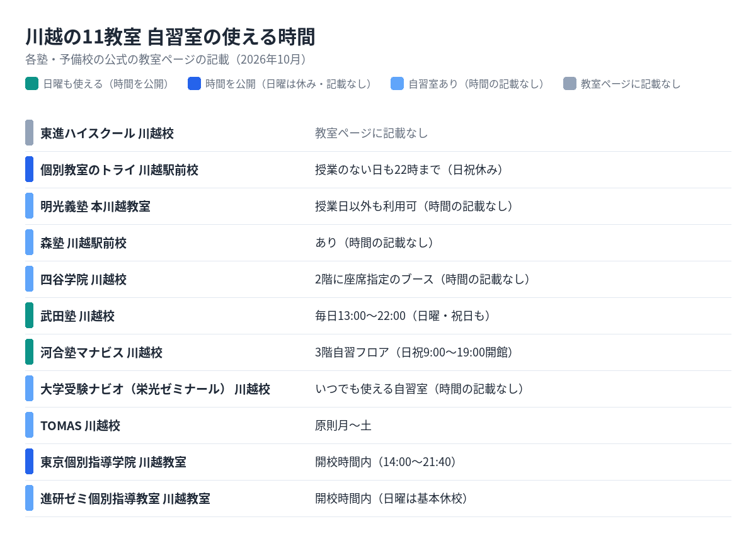This screenshot has height=553, width=756.
Task: Click the text 授業日以外も利用可（時間の記載なし）
Action: point(416,207)
